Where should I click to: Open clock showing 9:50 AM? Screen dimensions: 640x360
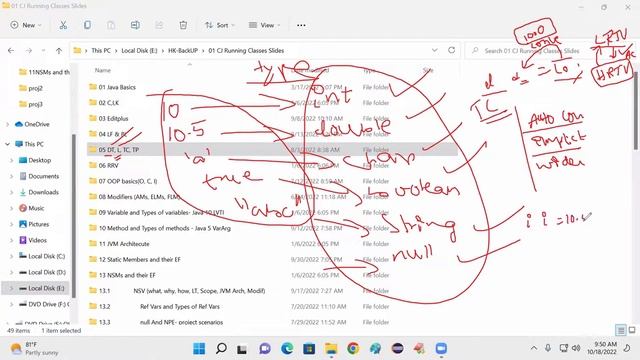click(602, 348)
